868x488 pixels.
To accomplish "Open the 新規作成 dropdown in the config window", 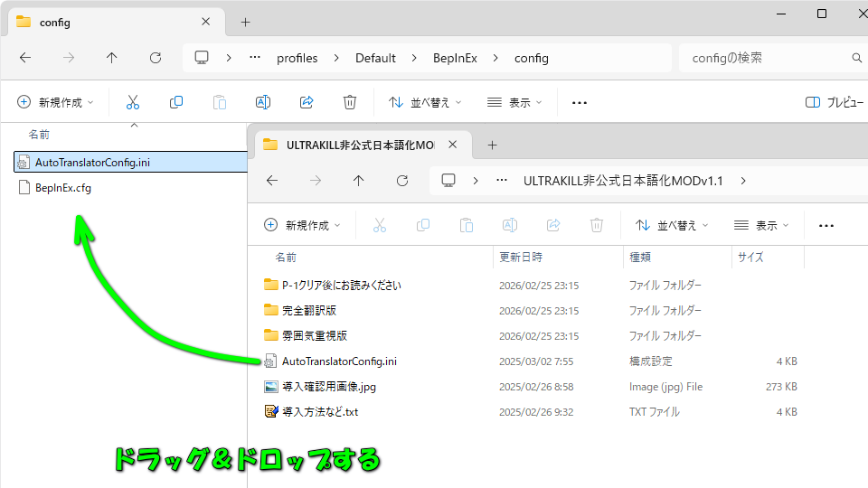I will point(55,102).
